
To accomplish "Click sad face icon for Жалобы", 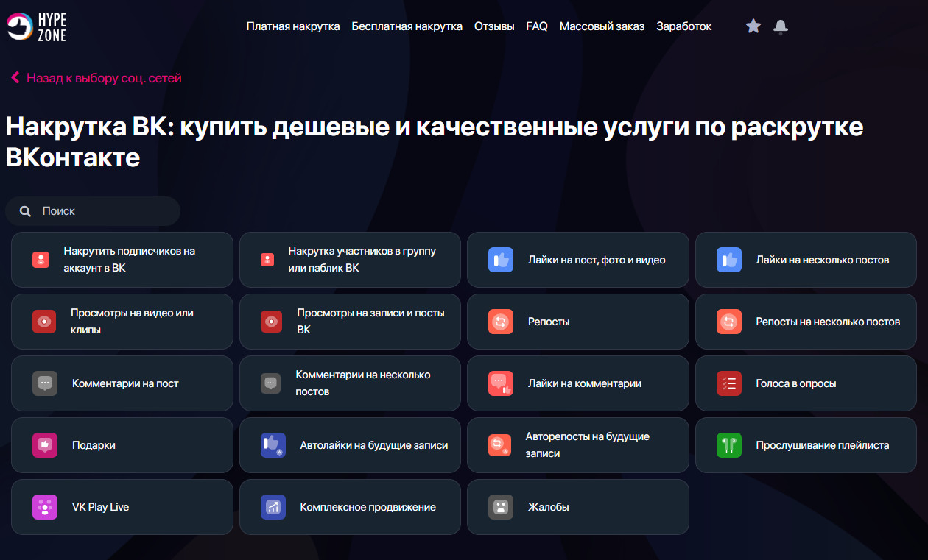I will coord(501,507).
